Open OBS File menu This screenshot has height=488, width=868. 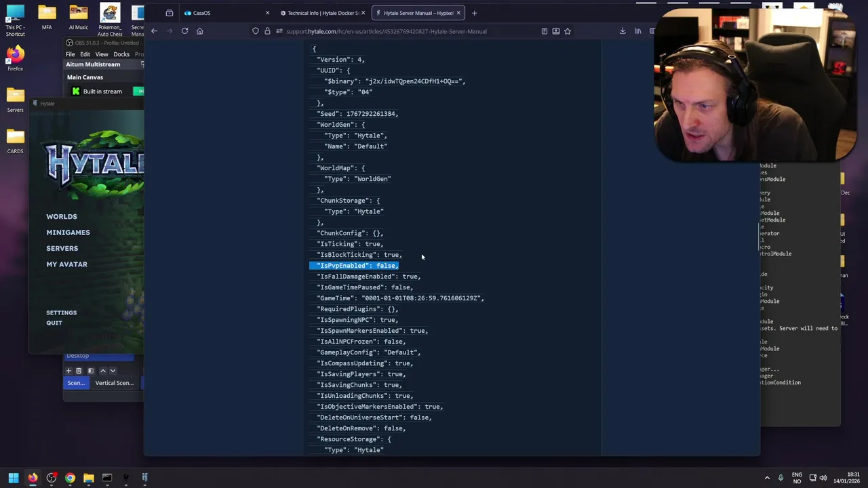click(70, 54)
